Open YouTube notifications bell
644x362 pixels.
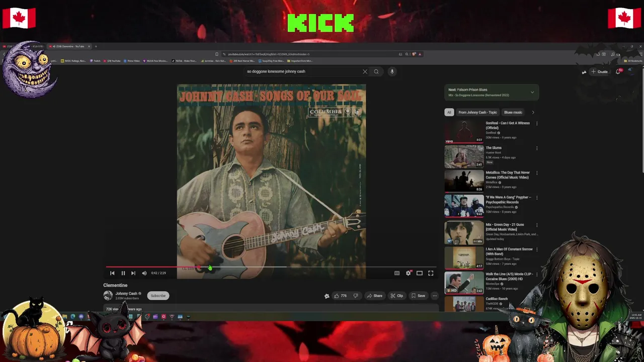click(618, 71)
